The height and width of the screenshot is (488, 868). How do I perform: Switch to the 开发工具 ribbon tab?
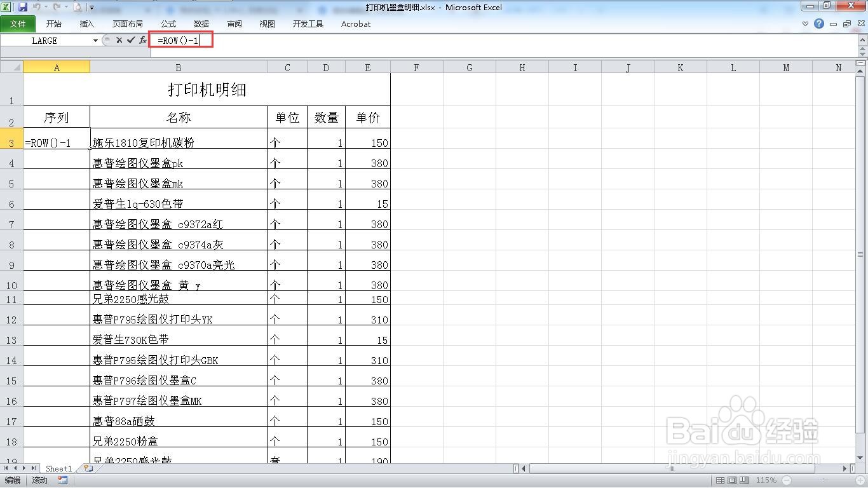308,24
